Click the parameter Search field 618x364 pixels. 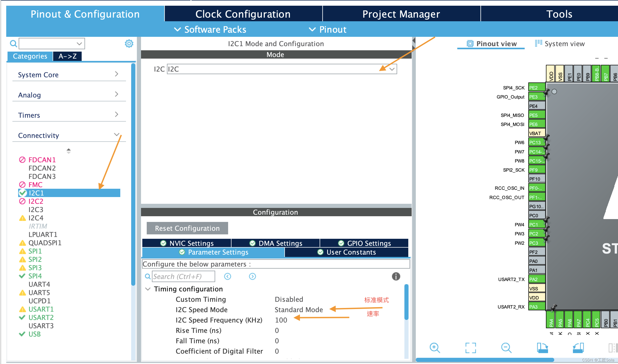click(x=183, y=276)
